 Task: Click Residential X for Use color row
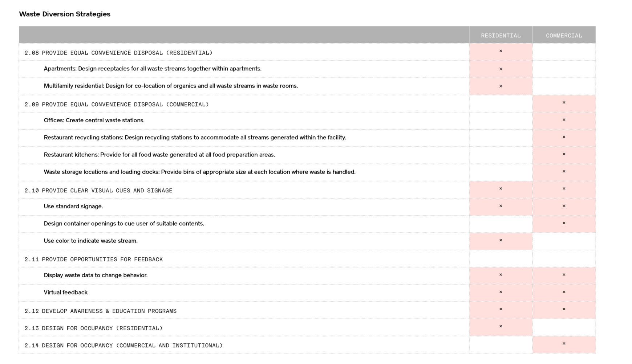501,240
